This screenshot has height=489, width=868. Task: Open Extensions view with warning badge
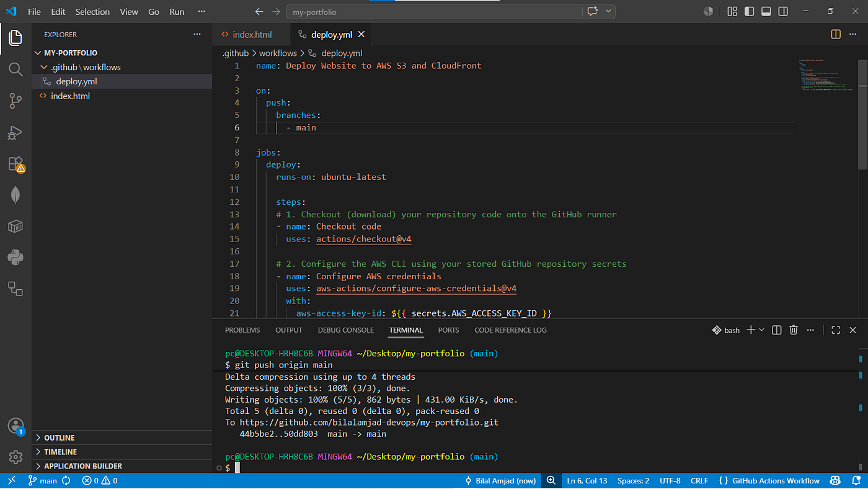tap(15, 164)
